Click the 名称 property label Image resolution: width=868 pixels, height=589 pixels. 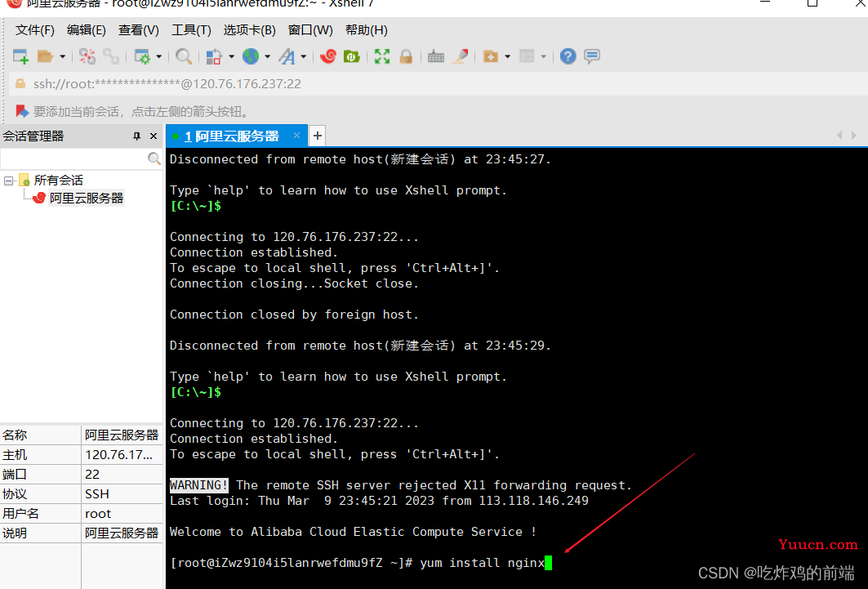click(x=15, y=435)
